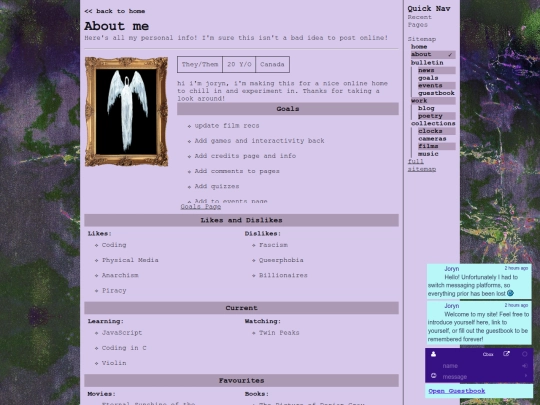540x405 pixels.
Task: Open films collection in sitemap
Action: (437, 146)
